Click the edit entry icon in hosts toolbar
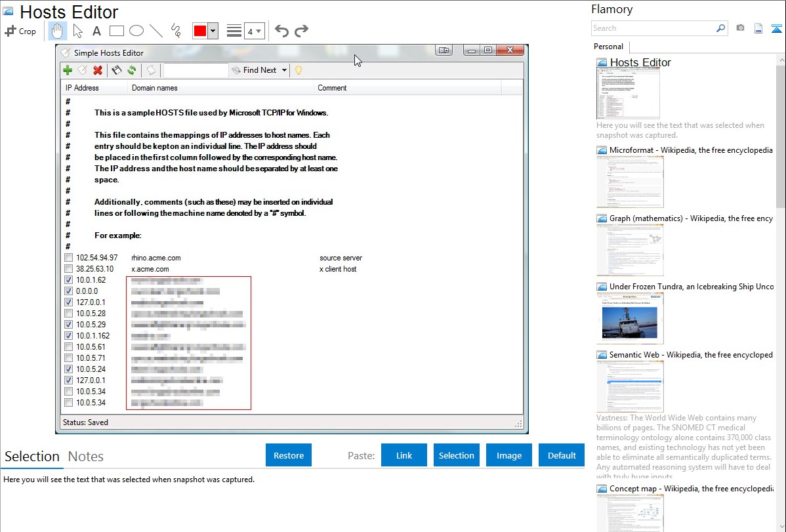 tap(82, 70)
